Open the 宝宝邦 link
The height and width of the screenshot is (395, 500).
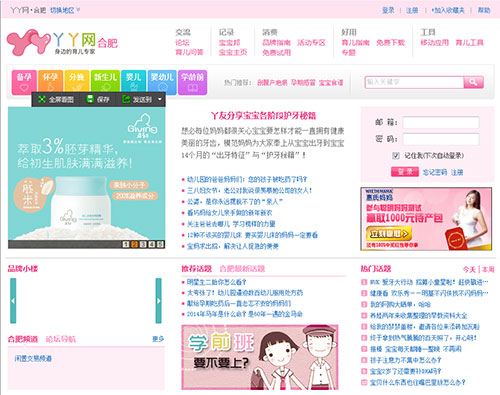coord(229,43)
